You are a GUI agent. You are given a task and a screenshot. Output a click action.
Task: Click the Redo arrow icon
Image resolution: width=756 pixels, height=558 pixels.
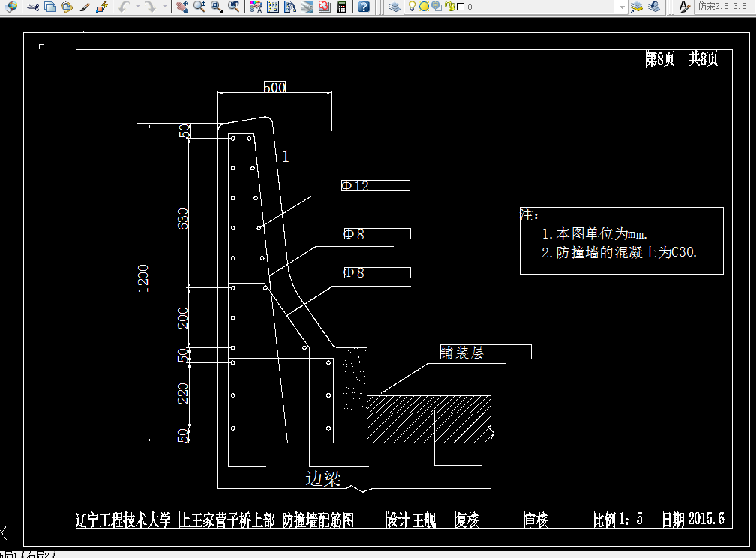point(148,7)
